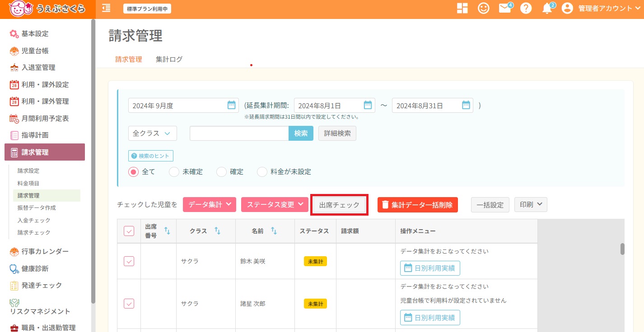Uncheck the checkbox for 諸星 次郎

[x=129, y=304]
